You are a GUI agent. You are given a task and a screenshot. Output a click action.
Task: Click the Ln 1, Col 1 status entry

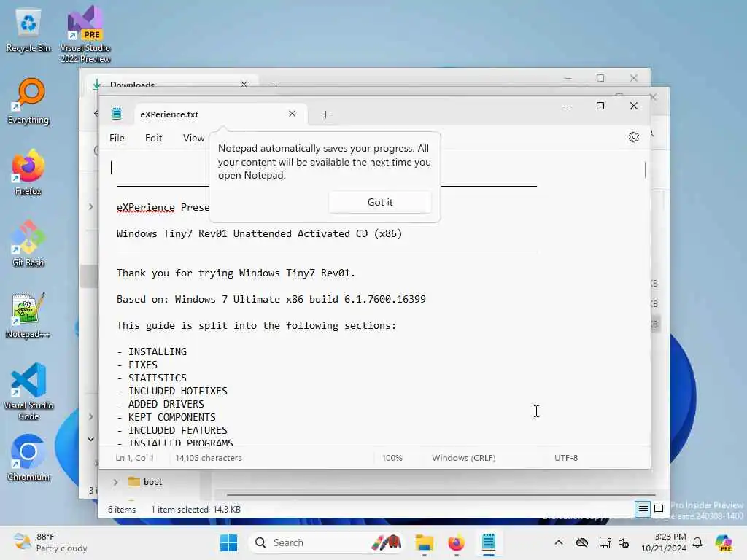tap(134, 458)
